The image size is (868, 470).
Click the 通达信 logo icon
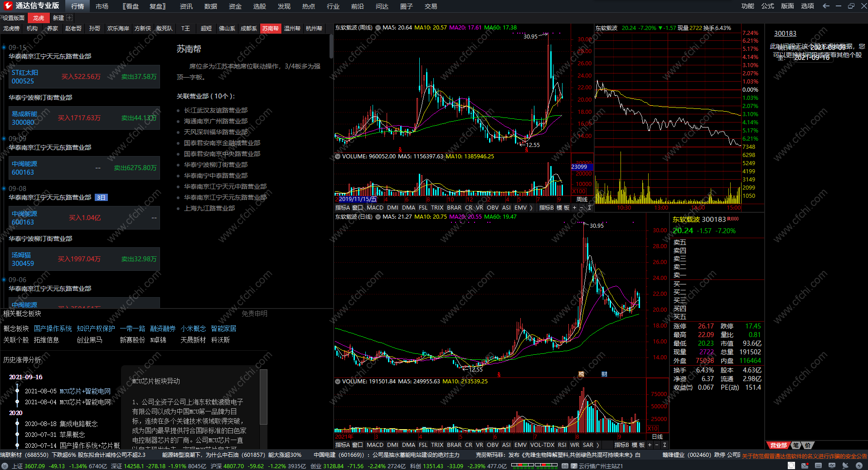8,6
